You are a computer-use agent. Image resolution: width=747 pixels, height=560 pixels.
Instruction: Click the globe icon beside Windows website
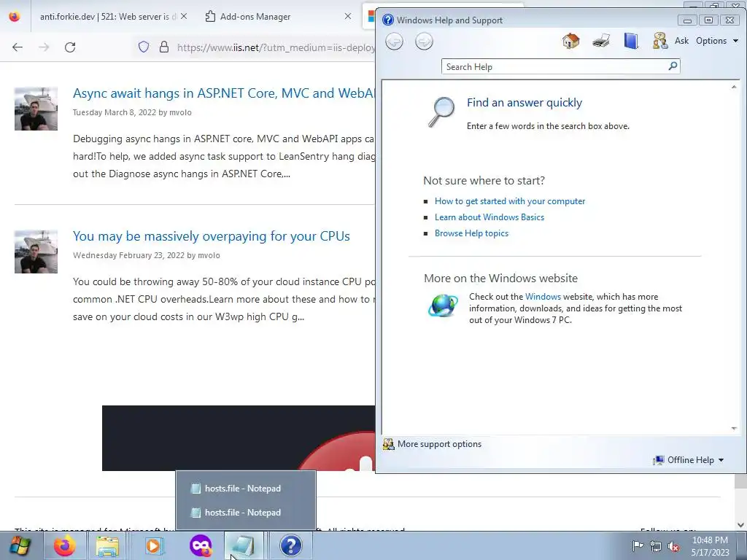click(443, 306)
